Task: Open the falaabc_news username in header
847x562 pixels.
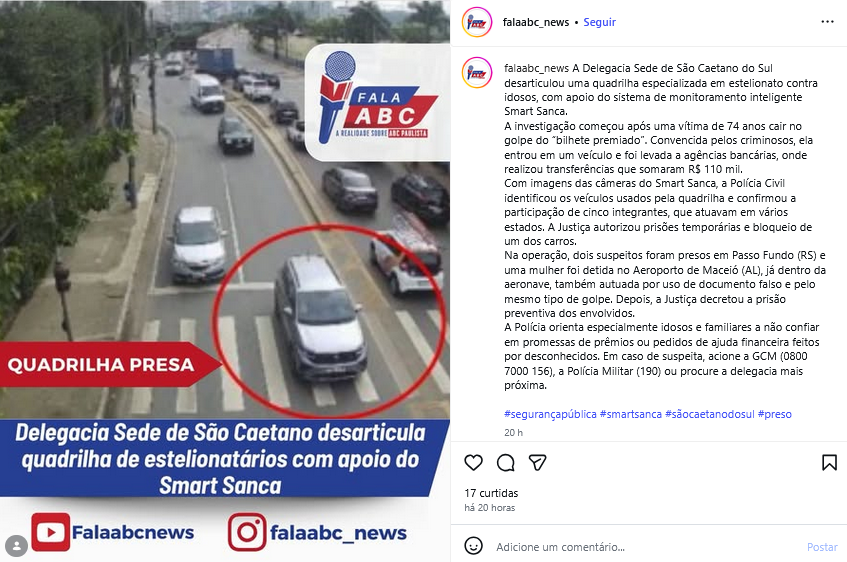Action: click(x=535, y=22)
